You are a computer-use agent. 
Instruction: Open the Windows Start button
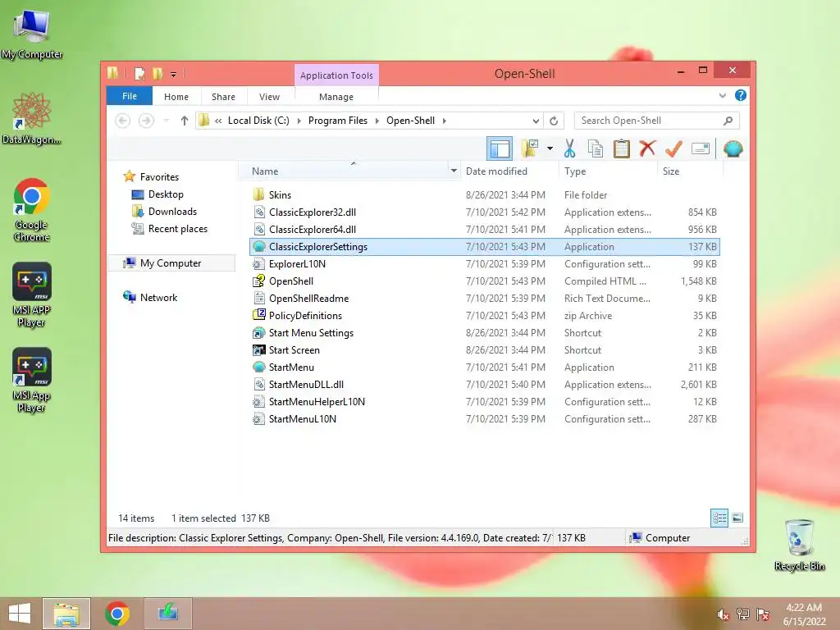pos(20,614)
